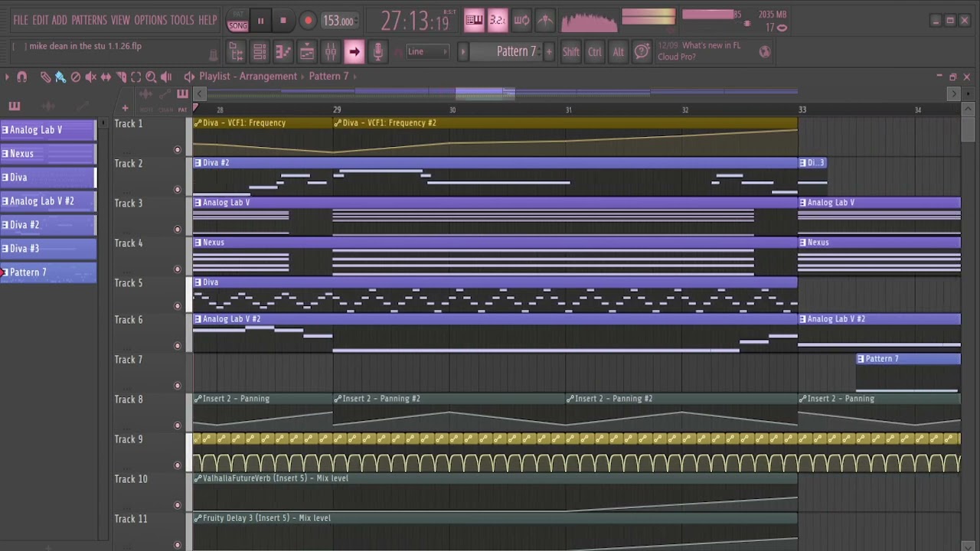Open the VIEW menu
Screen dimensions: 980x551
(x=120, y=20)
